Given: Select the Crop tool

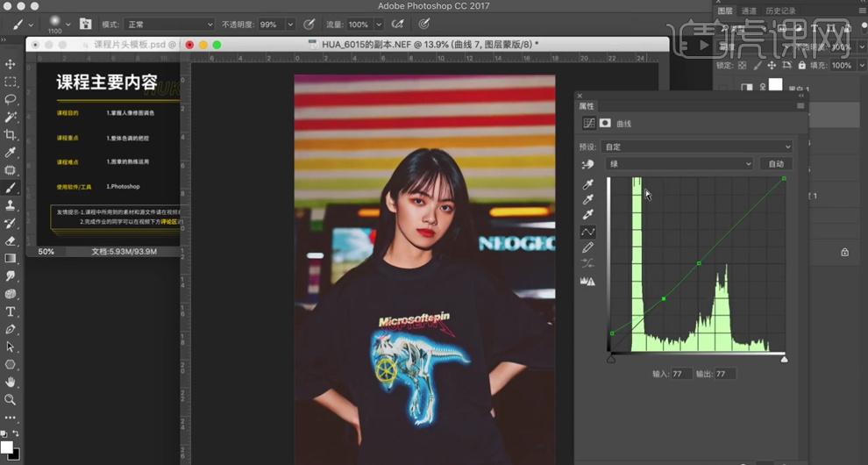Looking at the screenshot, I should tap(10, 135).
